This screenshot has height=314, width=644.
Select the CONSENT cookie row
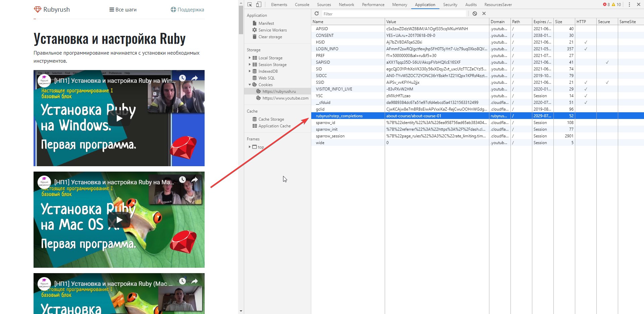[x=477, y=35]
